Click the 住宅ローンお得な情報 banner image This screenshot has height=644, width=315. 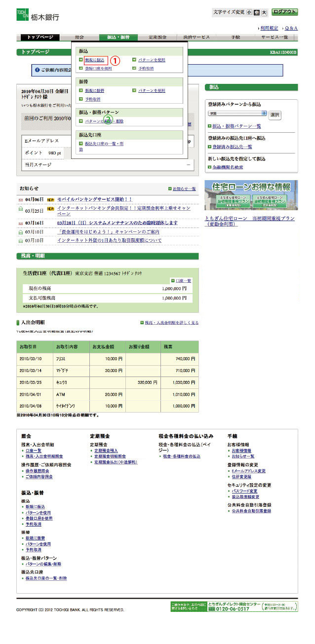tap(251, 196)
